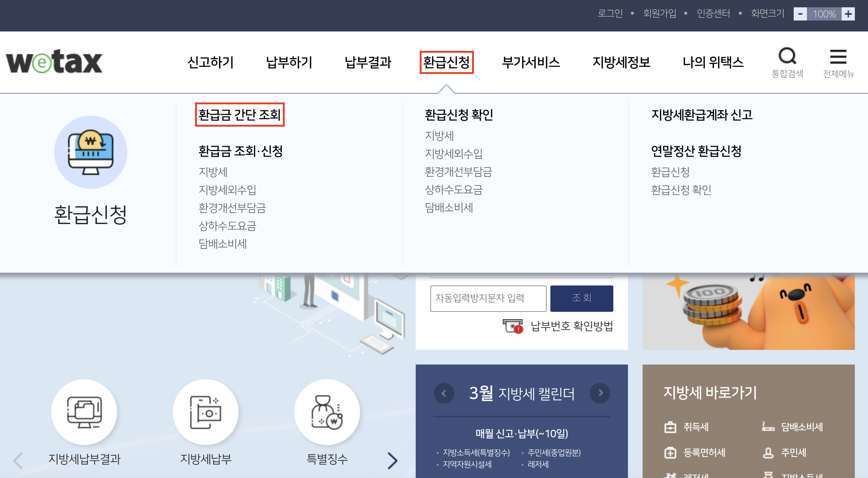Open the 신고하기 menu

click(x=210, y=62)
